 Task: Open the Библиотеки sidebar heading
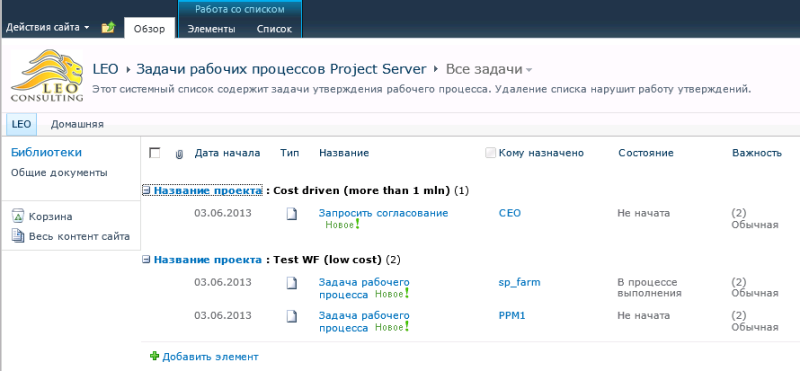point(46,153)
